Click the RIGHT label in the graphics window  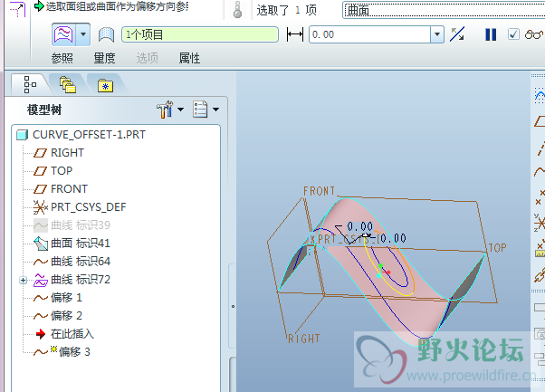coord(304,339)
